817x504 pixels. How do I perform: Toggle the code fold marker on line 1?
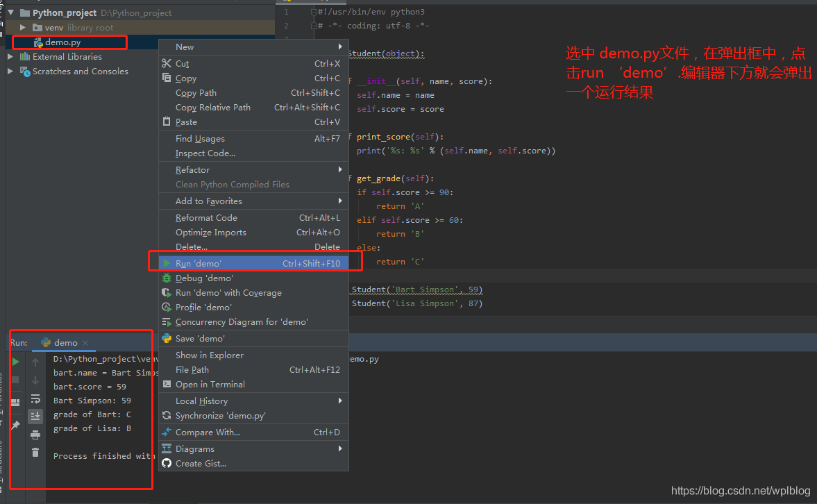(314, 12)
